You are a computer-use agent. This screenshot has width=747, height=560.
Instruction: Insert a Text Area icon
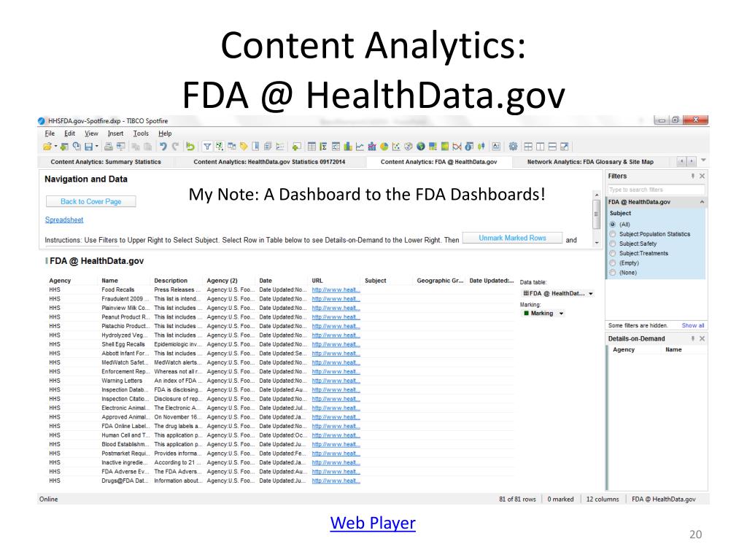click(x=496, y=147)
